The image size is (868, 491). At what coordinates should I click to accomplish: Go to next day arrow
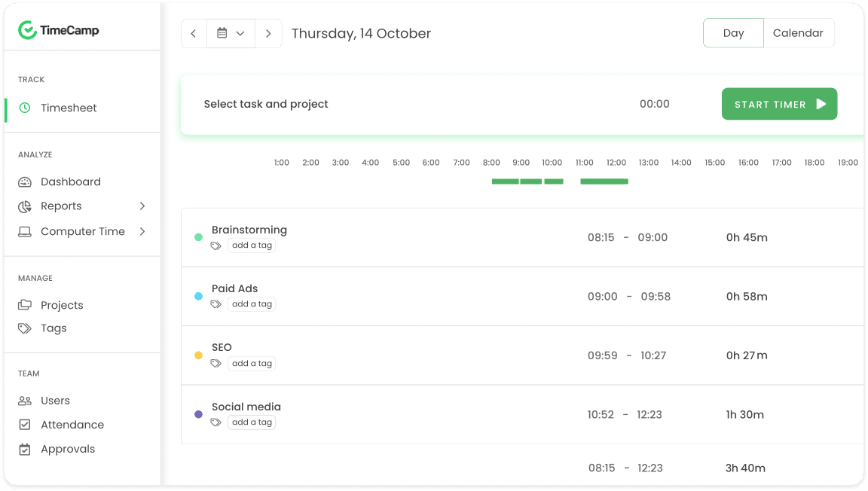268,33
